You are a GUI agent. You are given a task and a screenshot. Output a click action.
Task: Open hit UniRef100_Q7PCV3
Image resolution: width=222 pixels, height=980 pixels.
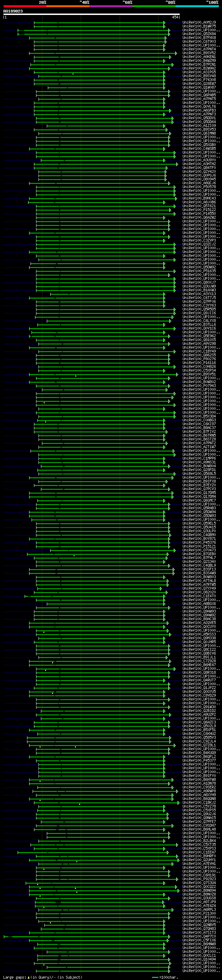(199, 489)
